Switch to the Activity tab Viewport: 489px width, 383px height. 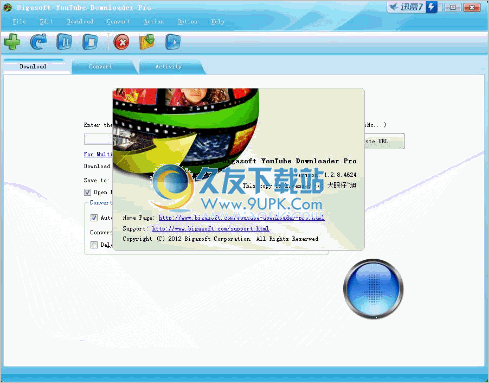pos(169,67)
